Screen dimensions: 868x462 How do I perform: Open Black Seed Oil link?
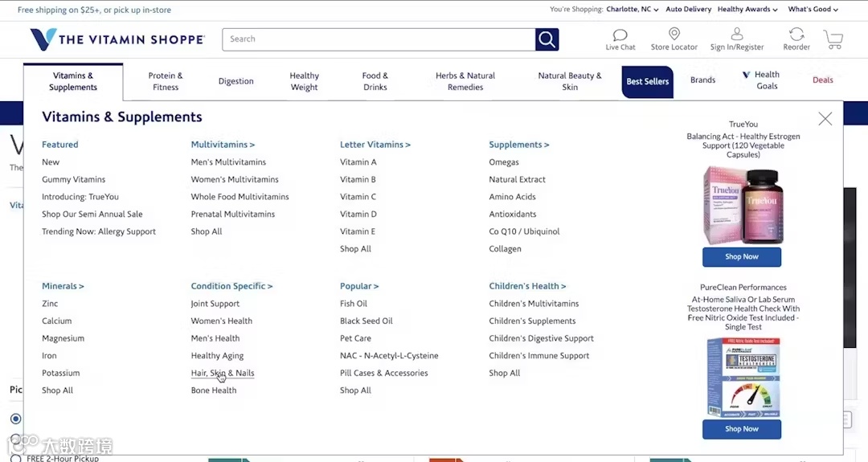pos(366,321)
